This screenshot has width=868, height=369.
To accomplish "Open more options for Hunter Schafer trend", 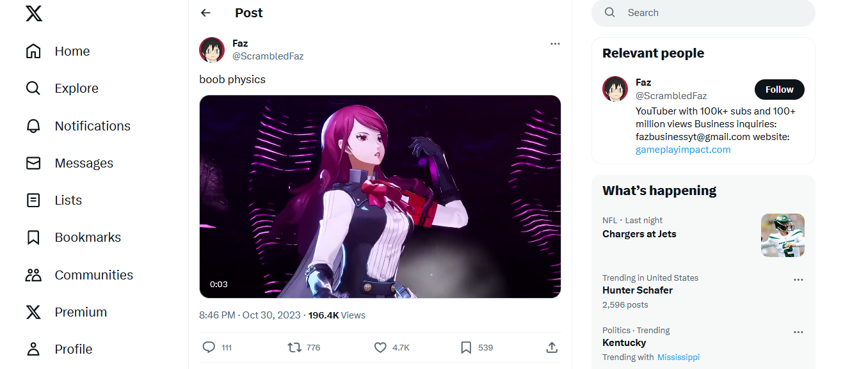I will coord(798,279).
